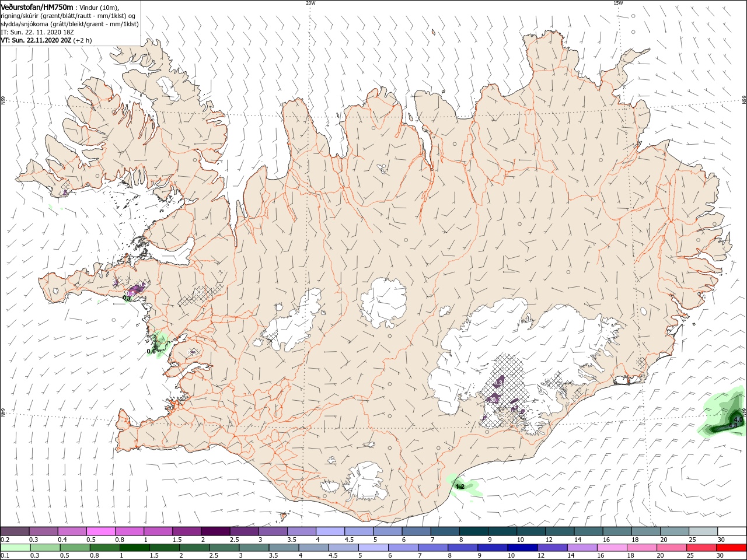Pick the red 30 swatch in the rain scale
747x560 pixels.
pyautogui.click(x=731, y=548)
